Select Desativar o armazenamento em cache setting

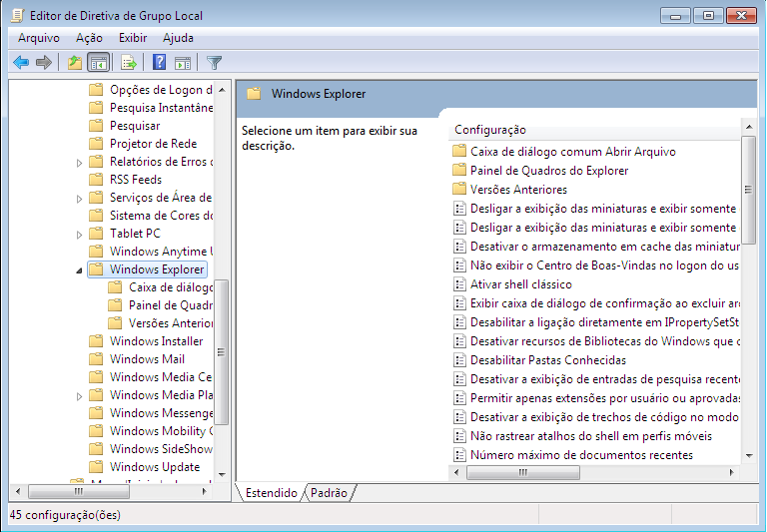click(x=596, y=247)
